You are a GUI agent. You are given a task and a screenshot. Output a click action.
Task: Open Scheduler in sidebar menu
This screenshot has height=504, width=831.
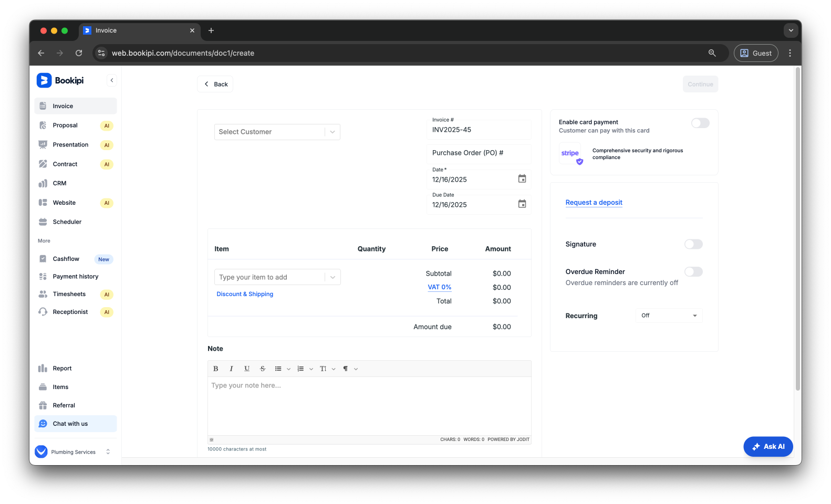76,222
